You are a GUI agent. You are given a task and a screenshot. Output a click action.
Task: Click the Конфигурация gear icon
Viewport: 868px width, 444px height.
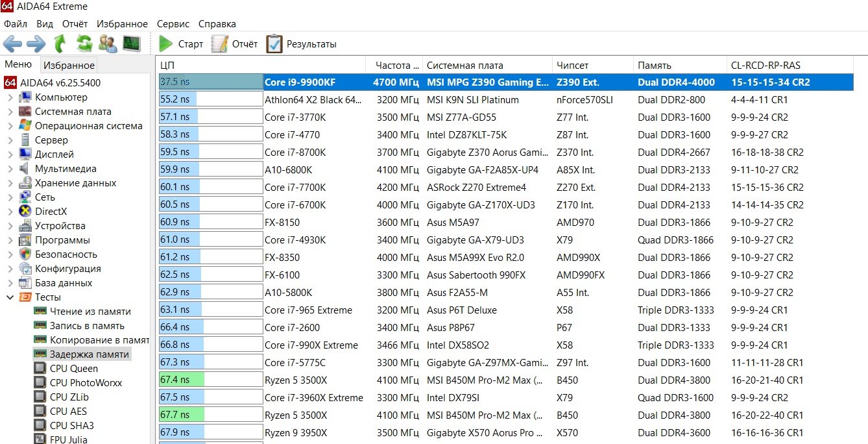coord(25,269)
